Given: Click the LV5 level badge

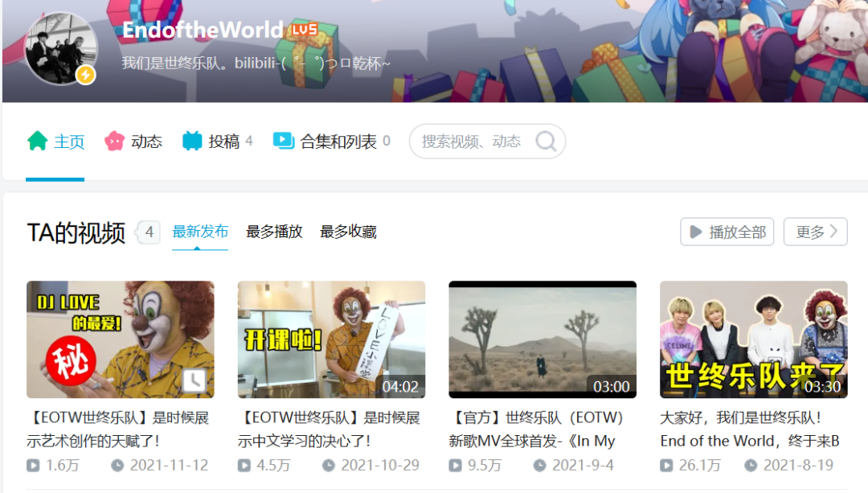Looking at the screenshot, I should [305, 30].
